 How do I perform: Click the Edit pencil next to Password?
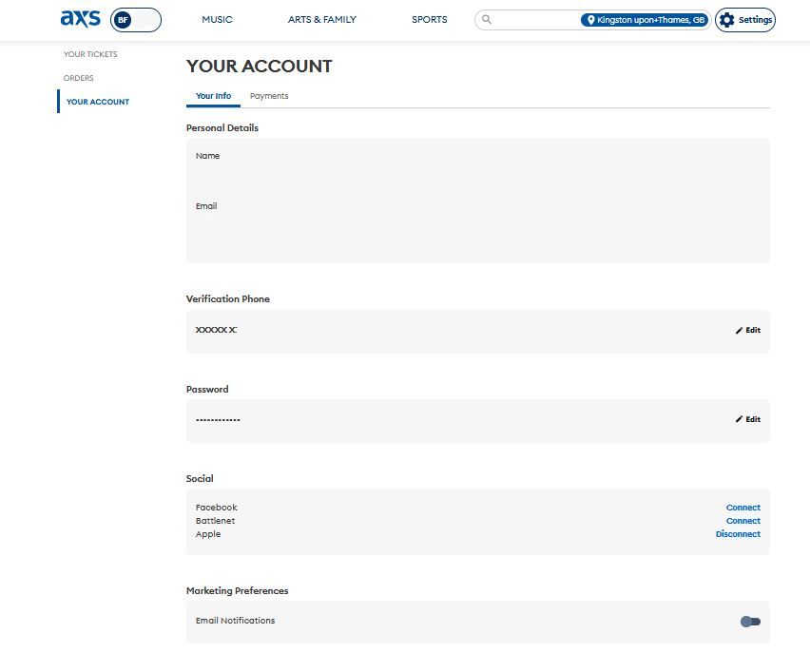(747, 419)
